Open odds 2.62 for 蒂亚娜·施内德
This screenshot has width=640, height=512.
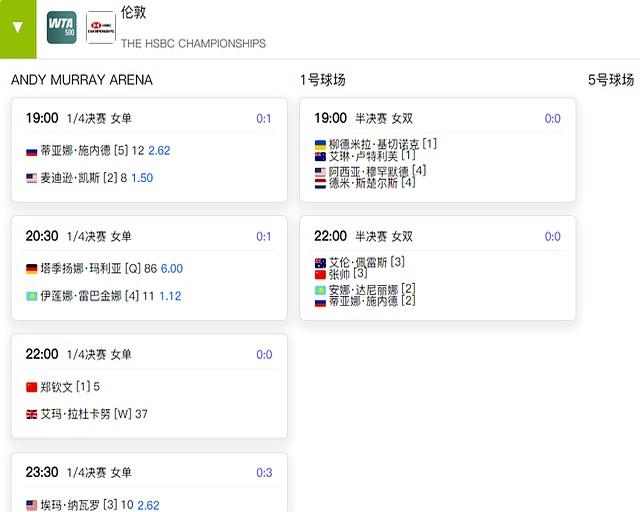click(159, 151)
